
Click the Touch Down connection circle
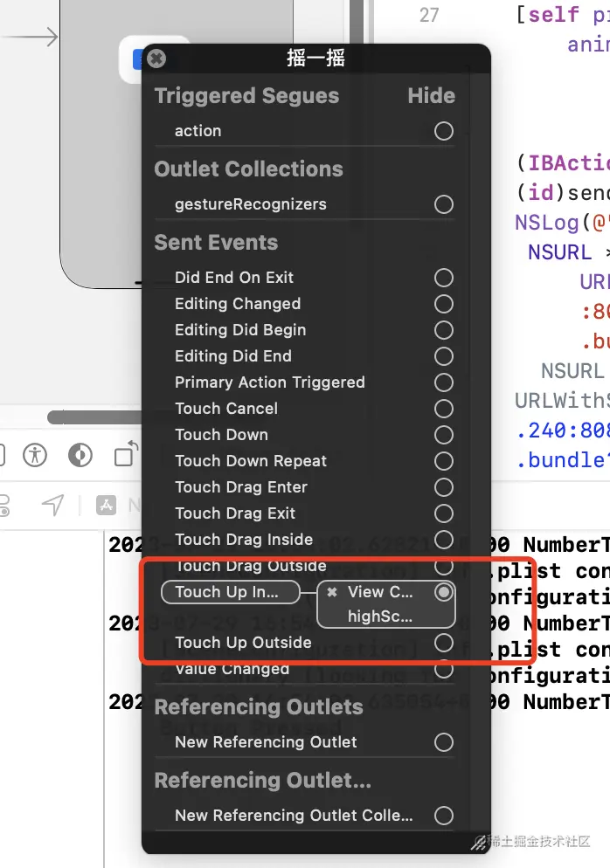click(x=444, y=435)
